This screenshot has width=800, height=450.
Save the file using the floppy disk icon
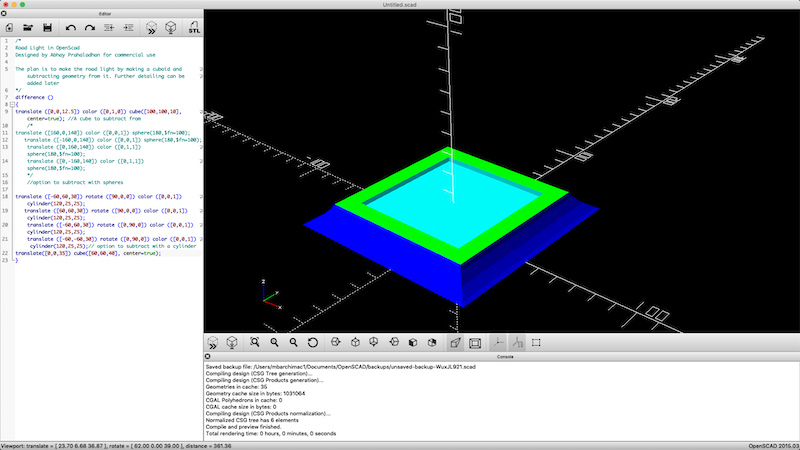point(47,28)
